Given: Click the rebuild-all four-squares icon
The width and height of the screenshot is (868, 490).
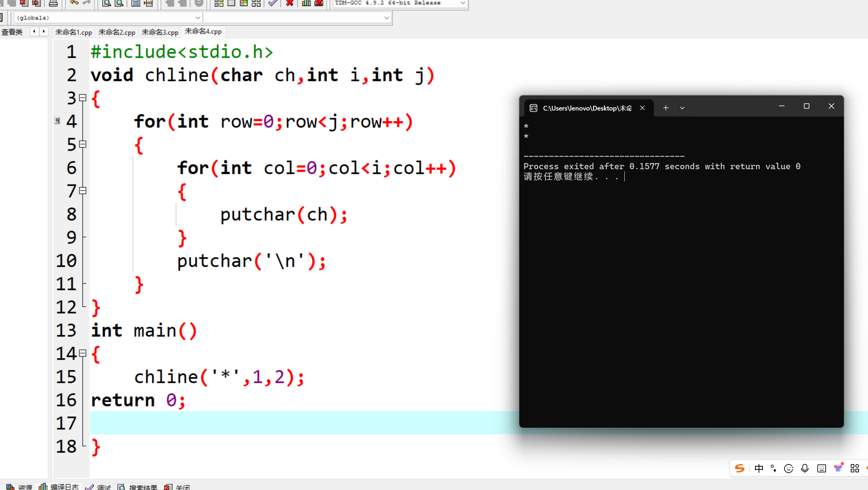Looking at the screenshot, I should [x=256, y=3].
